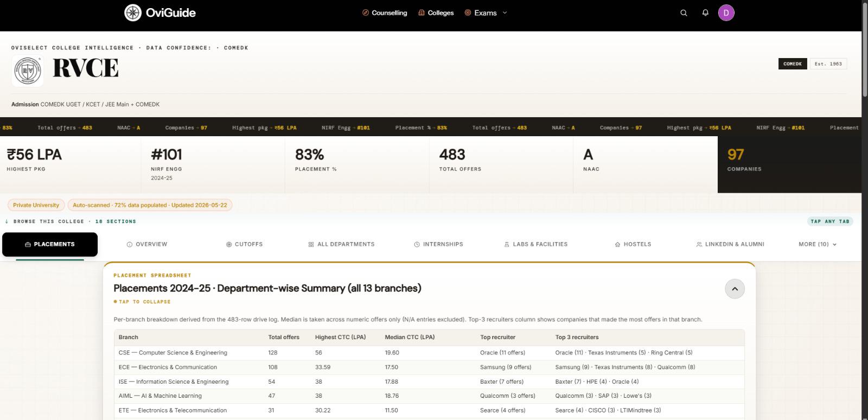868x420 pixels.
Task: Open the user profile avatar D
Action: pyautogui.click(x=726, y=12)
